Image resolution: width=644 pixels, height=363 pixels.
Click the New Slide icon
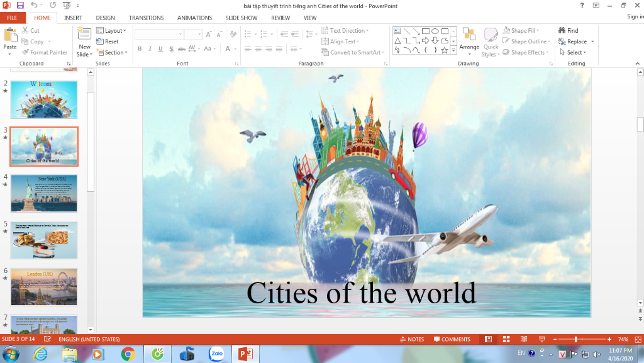(x=84, y=34)
